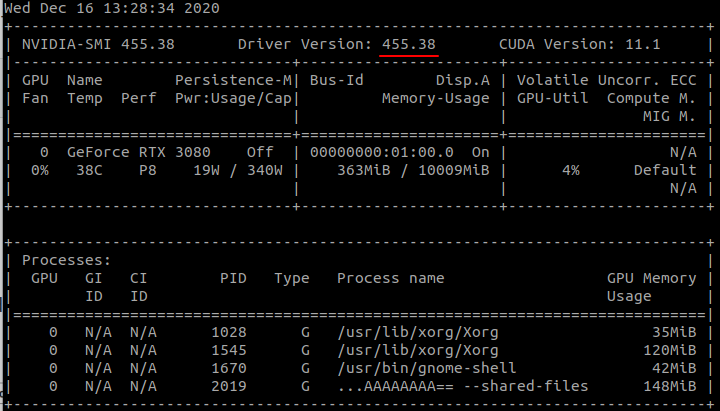Screen dimensions: 720x411
Task: Click the 'Default' compute mode value
Action: pyautogui.click(x=665, y=170)
